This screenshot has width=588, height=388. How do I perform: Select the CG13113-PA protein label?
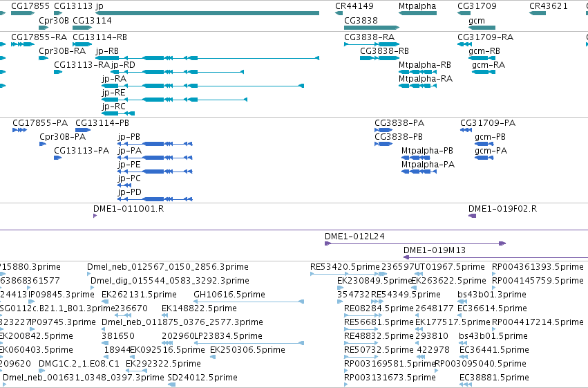pyautogui.click(x=82, y=151)
